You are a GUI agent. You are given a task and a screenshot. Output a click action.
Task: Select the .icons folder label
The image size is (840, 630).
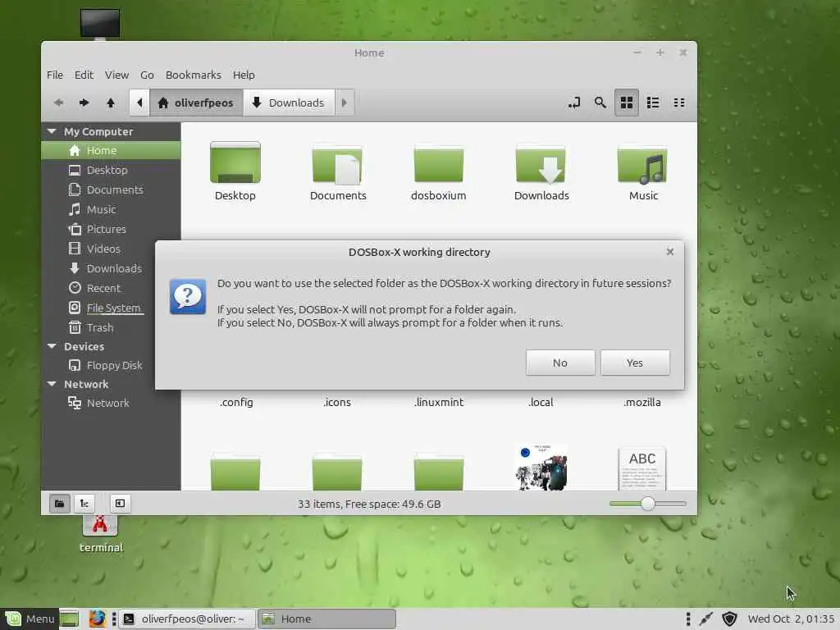point(337,402)
